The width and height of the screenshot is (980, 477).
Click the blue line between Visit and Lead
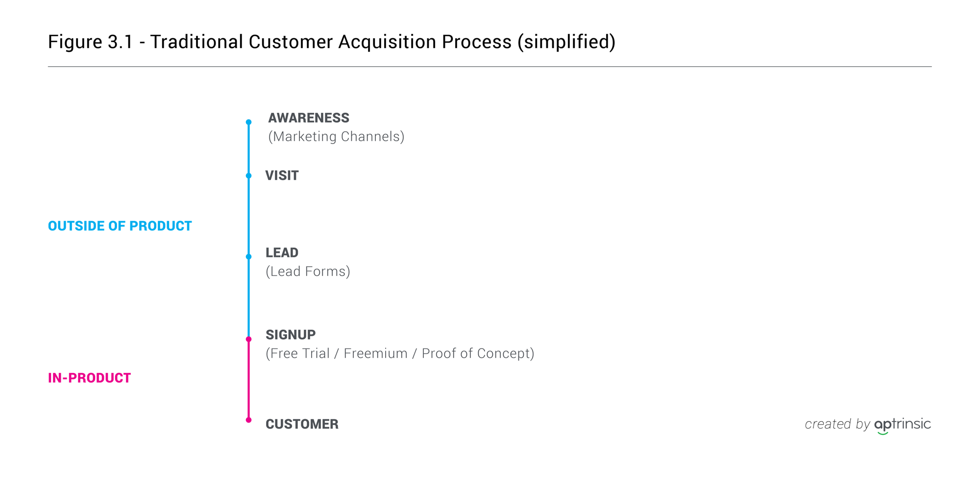(248, 216)
